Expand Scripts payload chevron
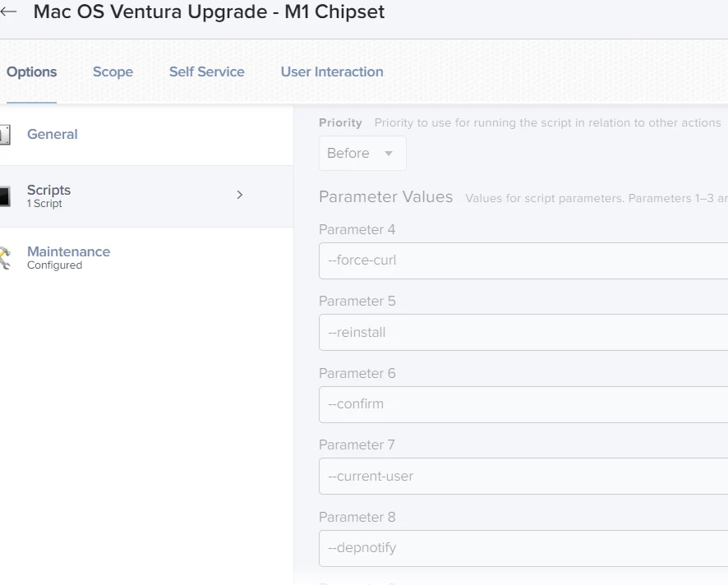This screenshot has height=585, width=728. (240, 195)
